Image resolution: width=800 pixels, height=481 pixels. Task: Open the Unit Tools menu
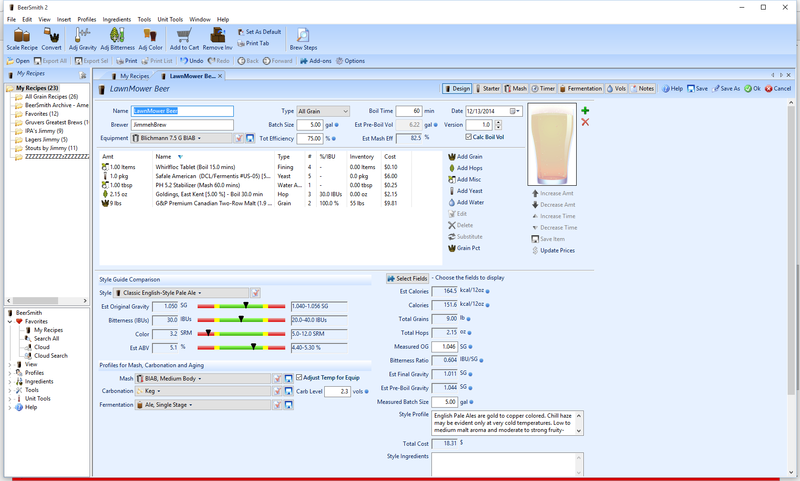tap(170, 19)
